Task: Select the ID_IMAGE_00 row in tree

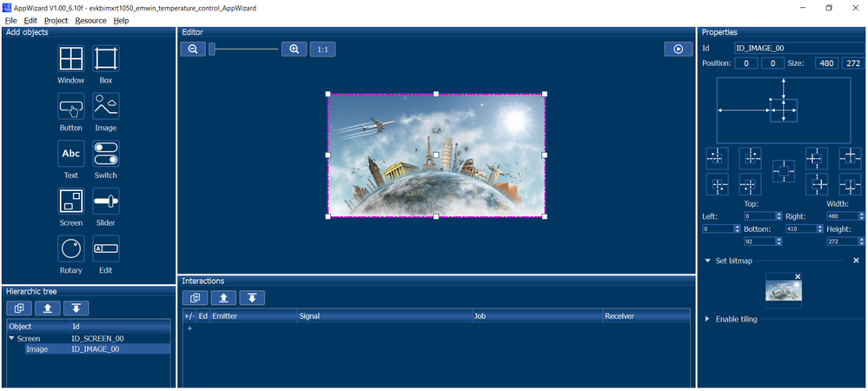Action: (89, 349)
